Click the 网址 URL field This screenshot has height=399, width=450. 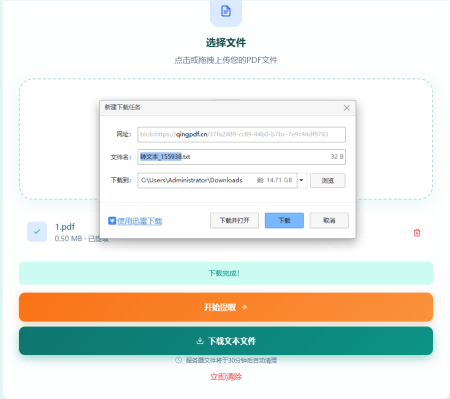point(241,134)
